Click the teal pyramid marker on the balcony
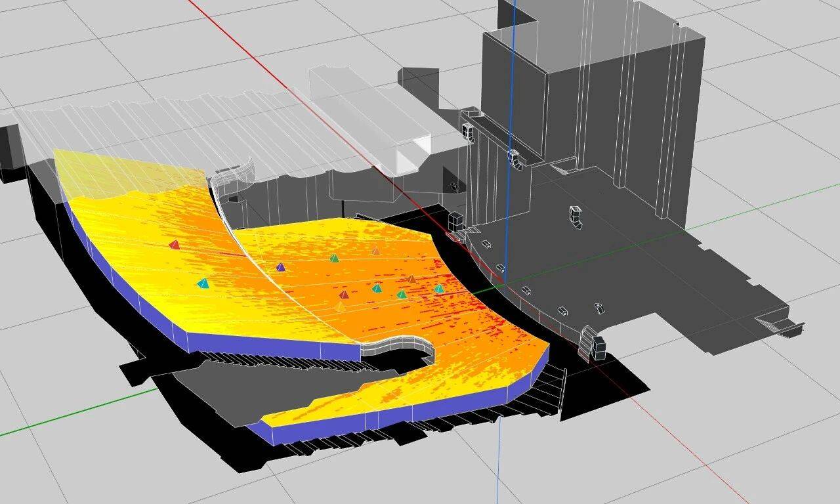Image resolution: width=840 pixels, height=504 pixels. pos(203,283)
